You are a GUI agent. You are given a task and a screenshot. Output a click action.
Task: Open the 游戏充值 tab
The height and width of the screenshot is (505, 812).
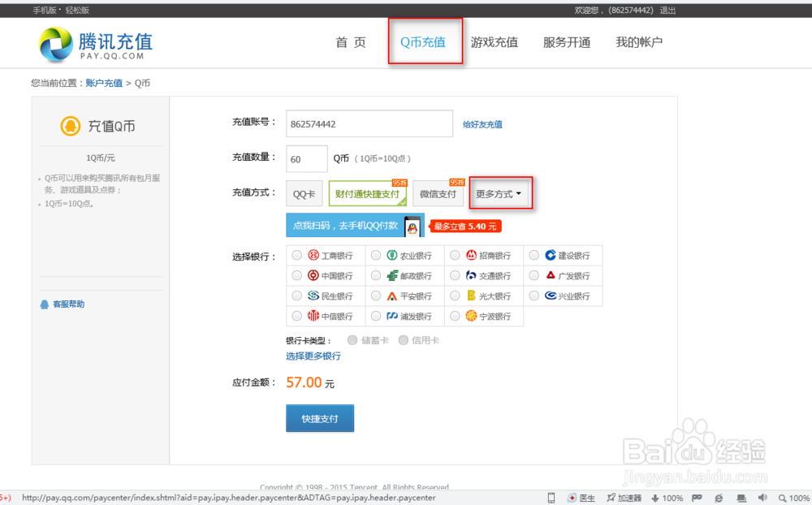pos(494,42)
